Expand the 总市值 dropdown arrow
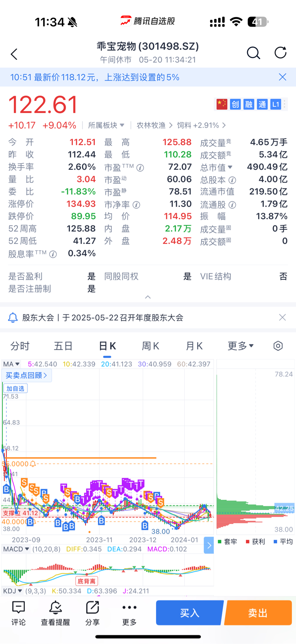The height and width of the screenshot is (644, 296). [x=230, y=167]
